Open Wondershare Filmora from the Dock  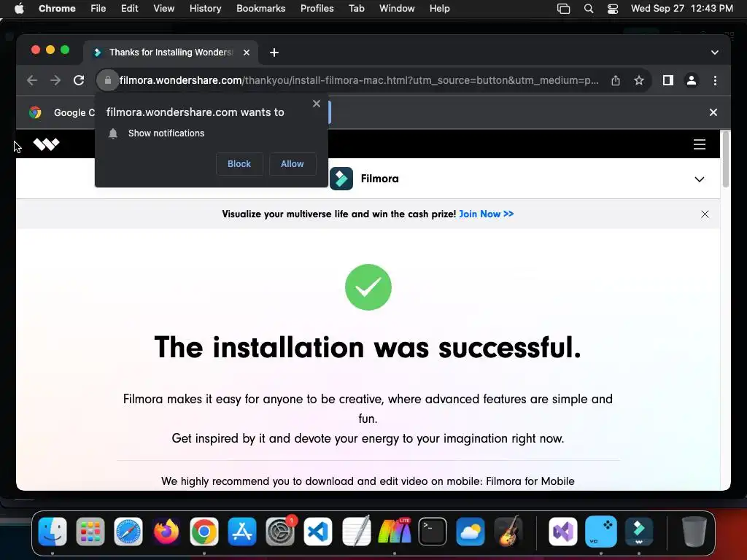coord(639,531)
